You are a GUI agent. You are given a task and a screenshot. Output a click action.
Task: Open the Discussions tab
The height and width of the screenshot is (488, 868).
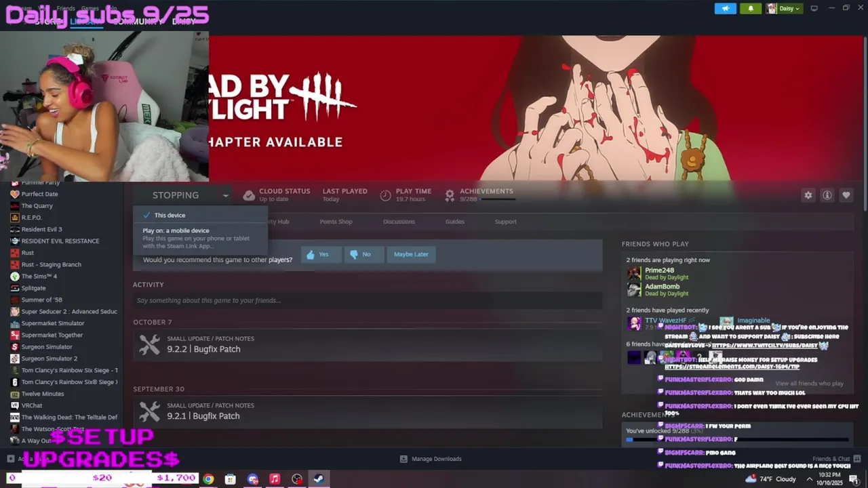399,222
